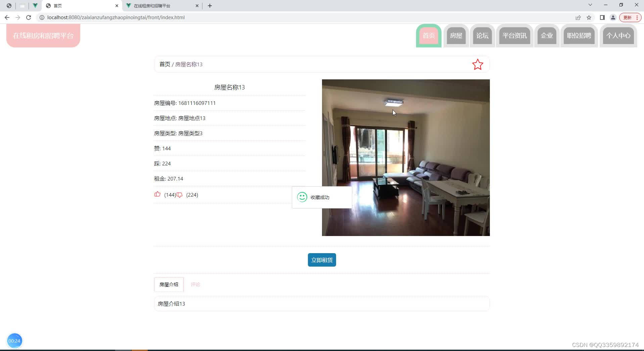
Task: Open the 个人中心 navigation menu
Action: point(618,36)
